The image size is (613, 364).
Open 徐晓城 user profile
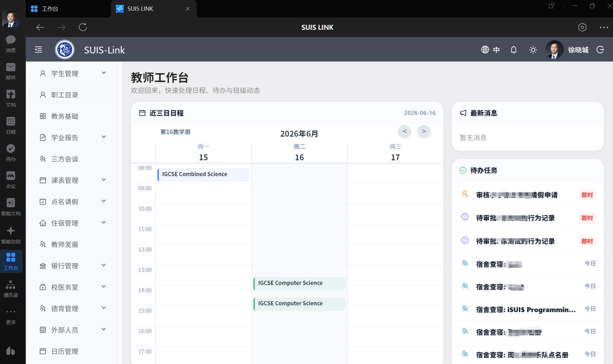point(567,50)
